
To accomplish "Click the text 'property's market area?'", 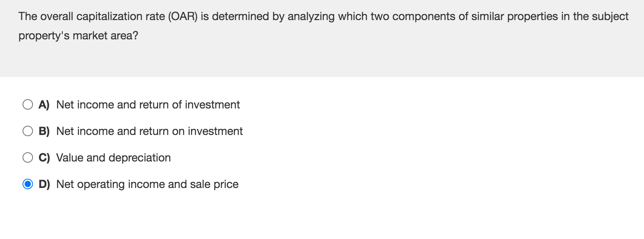I will (78, 36).
